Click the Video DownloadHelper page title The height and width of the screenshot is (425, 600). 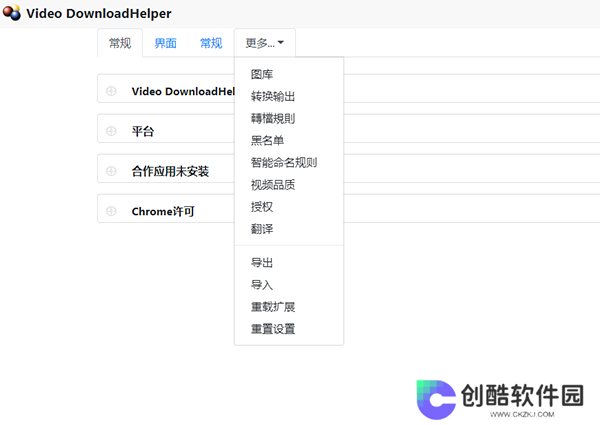[99, 13]
